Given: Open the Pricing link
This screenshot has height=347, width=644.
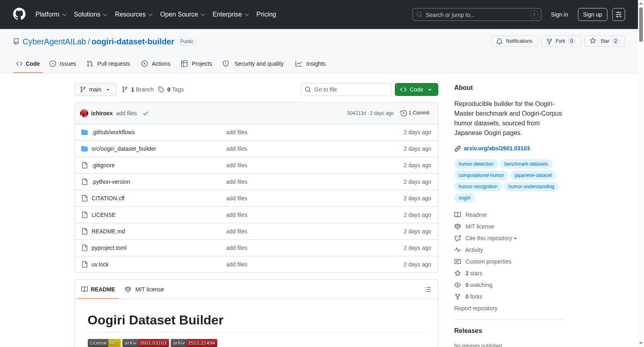Looking at the screenshot, I should [266, 15].
